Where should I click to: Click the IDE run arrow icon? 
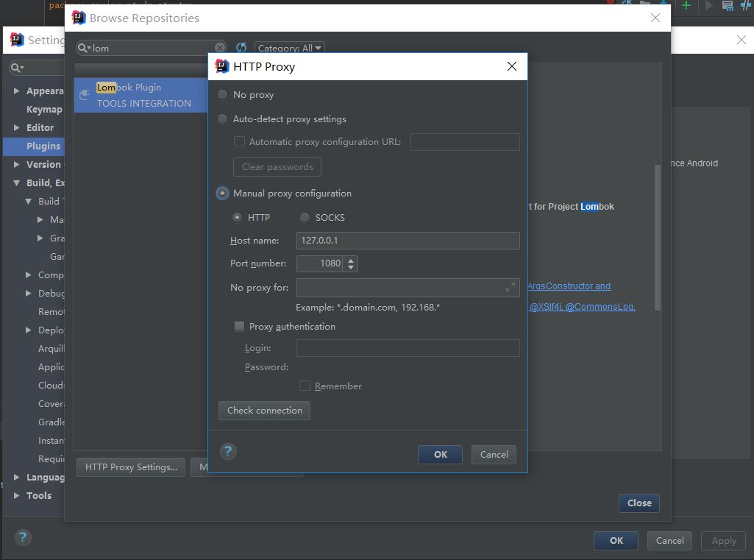pos(708,5)
